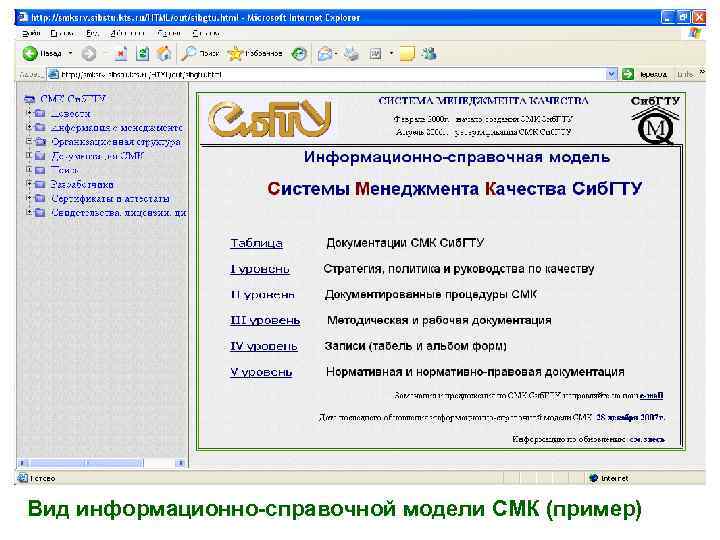
Task: Select the СМК СибГТУ root tree node
Action: (73, 99)
